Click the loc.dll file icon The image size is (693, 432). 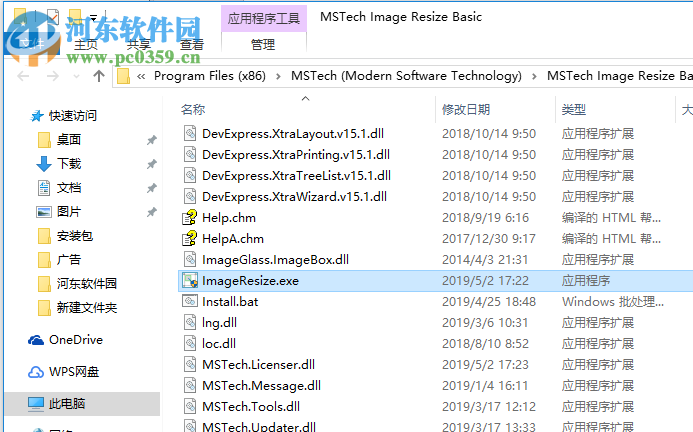pos(190,344)
